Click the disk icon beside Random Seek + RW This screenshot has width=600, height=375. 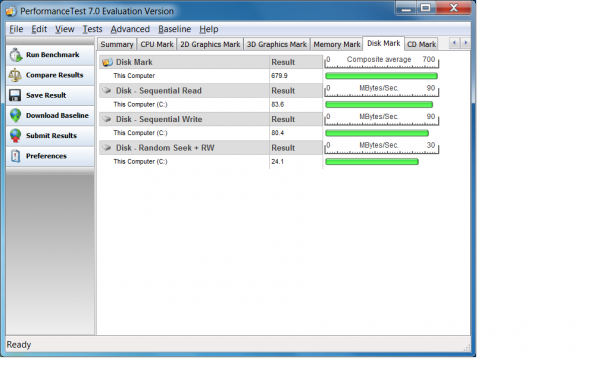107,148
